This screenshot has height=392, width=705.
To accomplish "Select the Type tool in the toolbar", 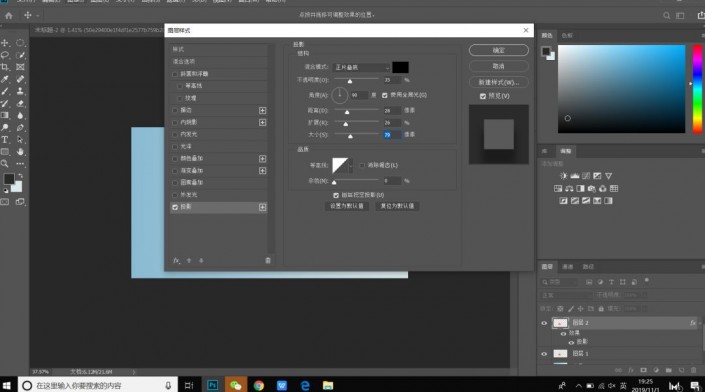I will pos(5,140).
